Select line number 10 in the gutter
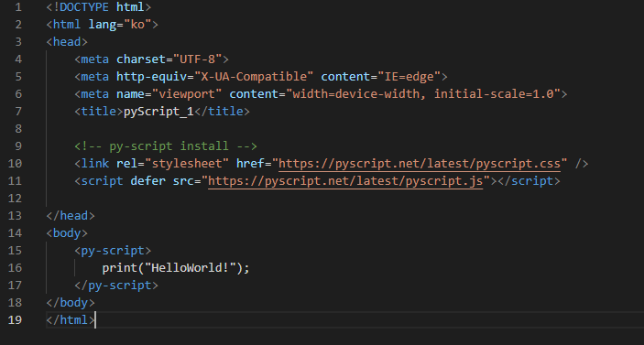The height and width of the screenshot is (345, 644). [15, 163]
